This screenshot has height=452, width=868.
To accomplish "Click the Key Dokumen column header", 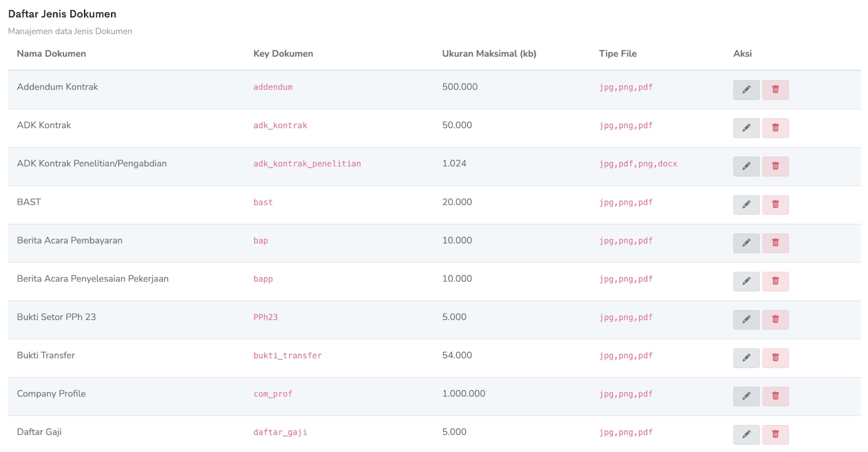I will click(283, 54).
